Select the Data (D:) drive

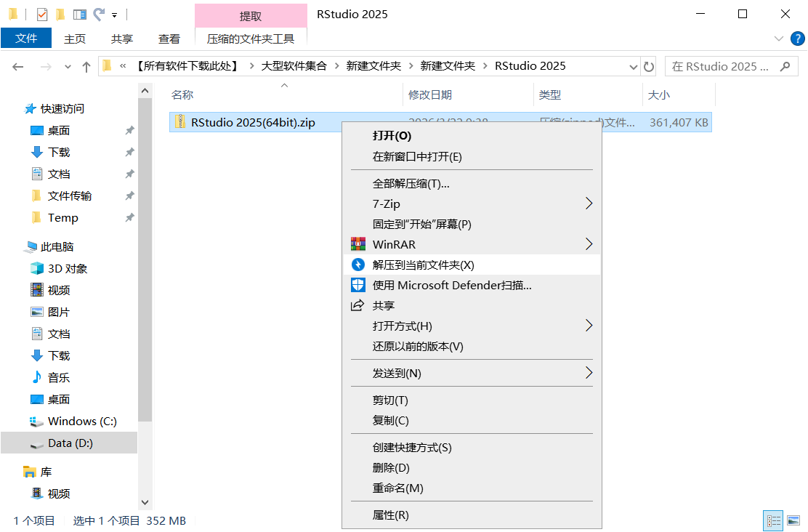pyautogui.click(x=69, y=443)
